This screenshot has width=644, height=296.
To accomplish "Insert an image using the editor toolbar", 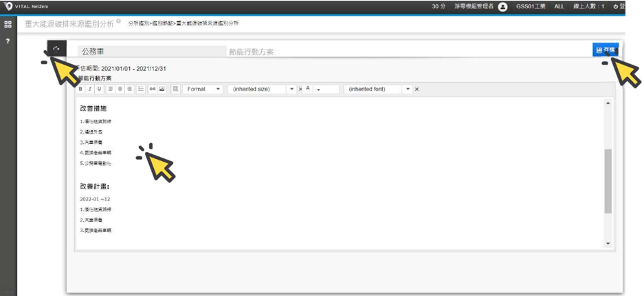I will click(162, 89).
